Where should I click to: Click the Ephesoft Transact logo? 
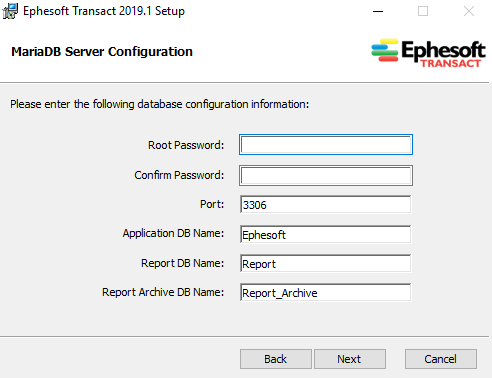(428, 53)
